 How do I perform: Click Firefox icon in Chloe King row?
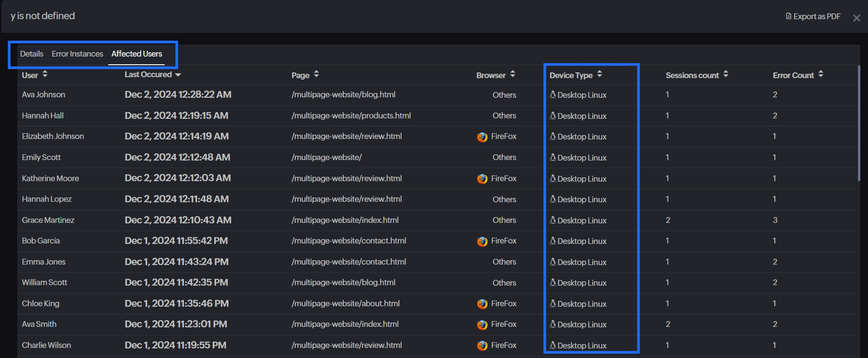point(482,304)
